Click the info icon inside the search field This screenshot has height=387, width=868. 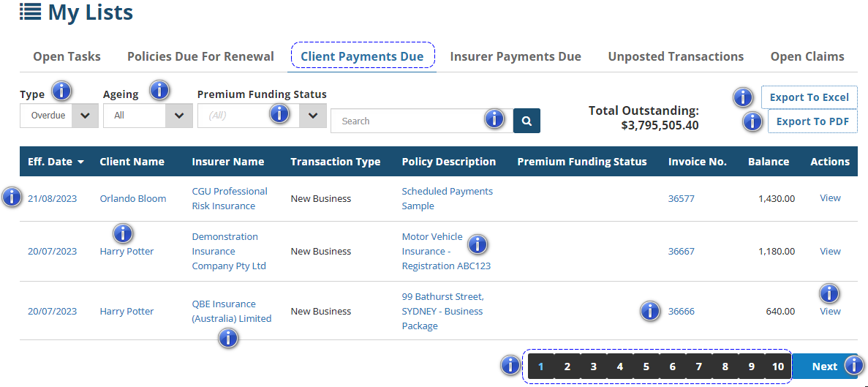point(494,119)
